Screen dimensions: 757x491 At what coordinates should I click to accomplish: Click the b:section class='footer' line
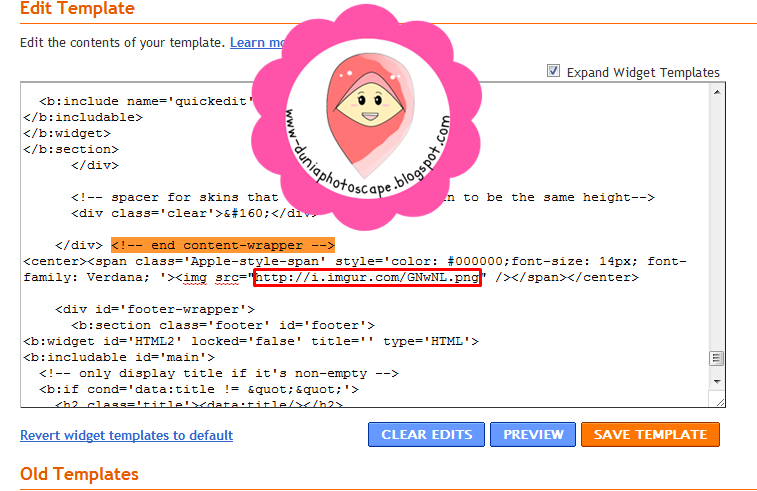223,325
